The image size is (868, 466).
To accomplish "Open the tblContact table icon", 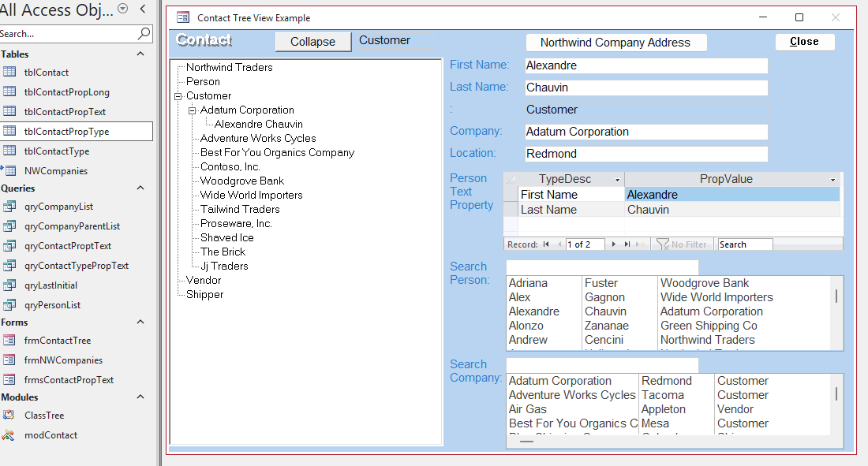I will (x=9, y=72).
